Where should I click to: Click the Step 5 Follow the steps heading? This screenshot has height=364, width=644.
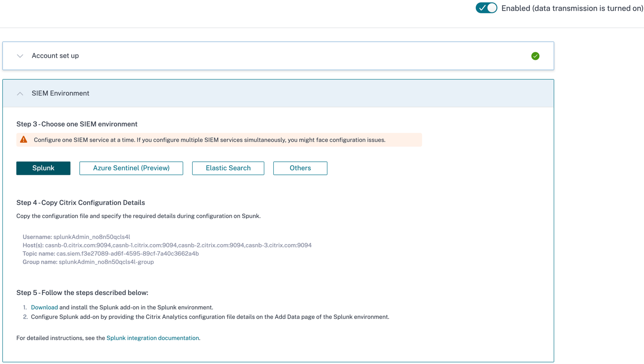(x=82, y=293)
